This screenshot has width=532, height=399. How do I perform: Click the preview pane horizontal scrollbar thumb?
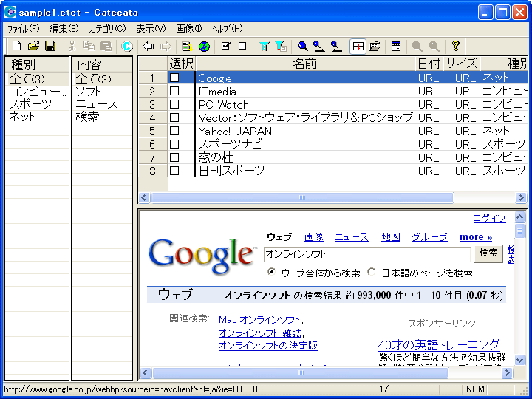point(301,373)
